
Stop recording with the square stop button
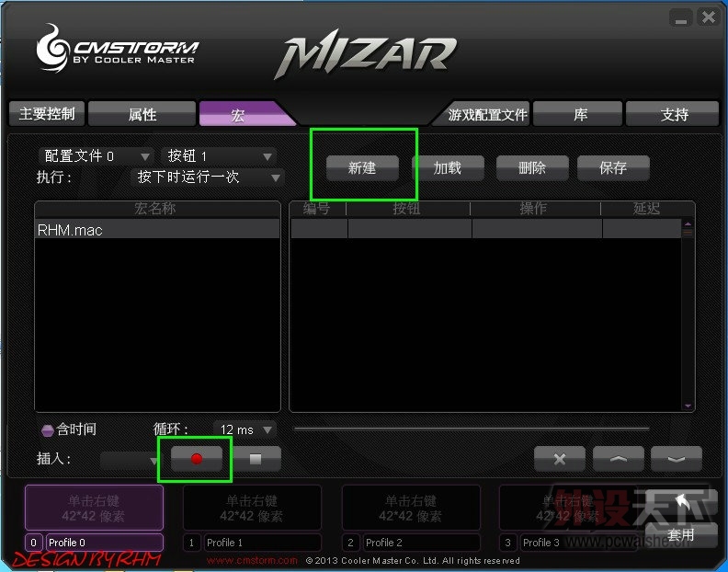point(256,459)
